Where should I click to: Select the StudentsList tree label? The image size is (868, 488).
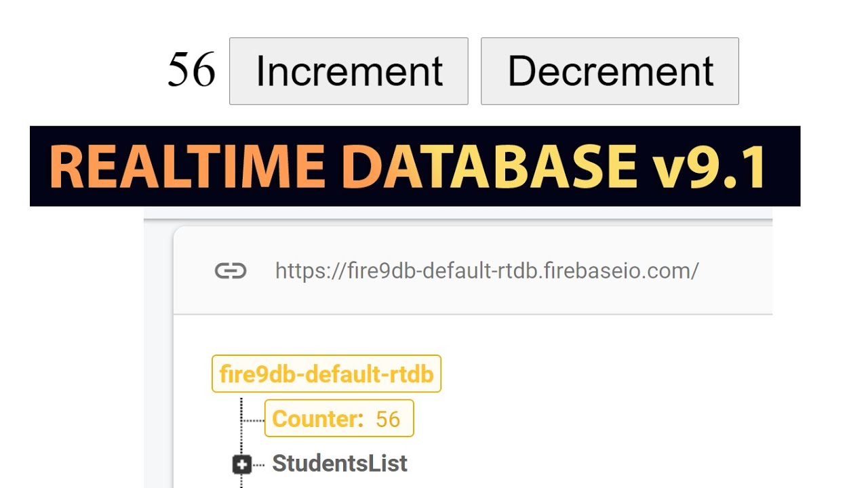point(340,464)
